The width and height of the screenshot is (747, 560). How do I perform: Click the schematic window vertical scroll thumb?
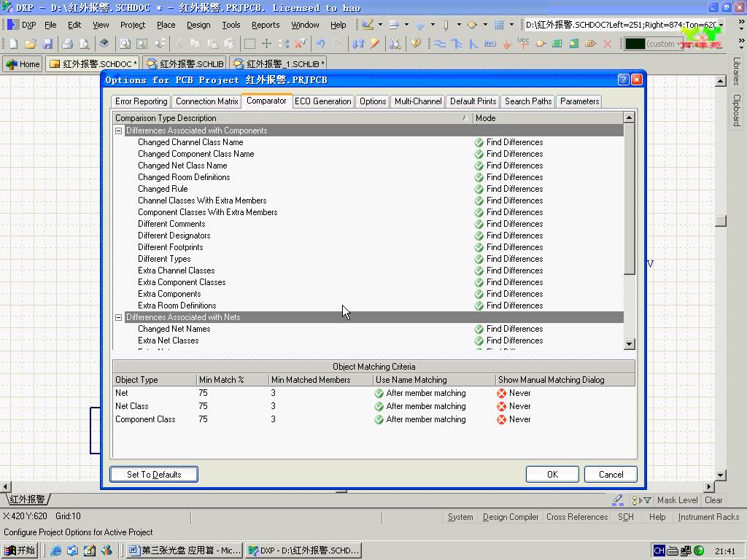tap(721, 220)
